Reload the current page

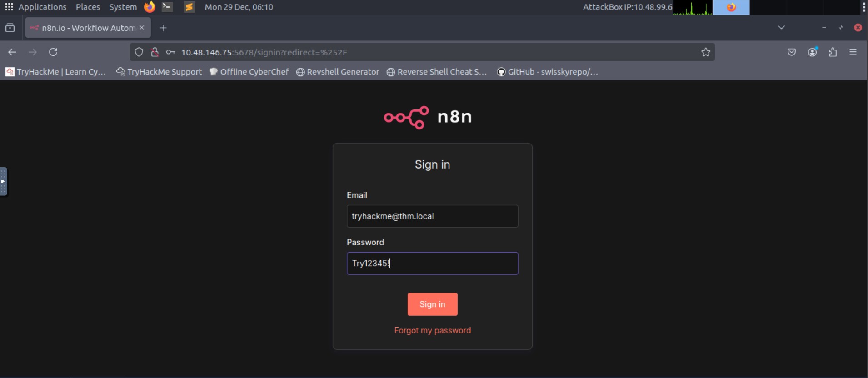pos(53,52)
